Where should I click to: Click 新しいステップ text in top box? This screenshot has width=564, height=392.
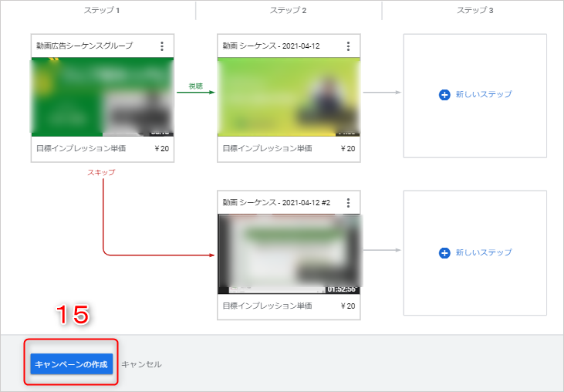point(484,95)
